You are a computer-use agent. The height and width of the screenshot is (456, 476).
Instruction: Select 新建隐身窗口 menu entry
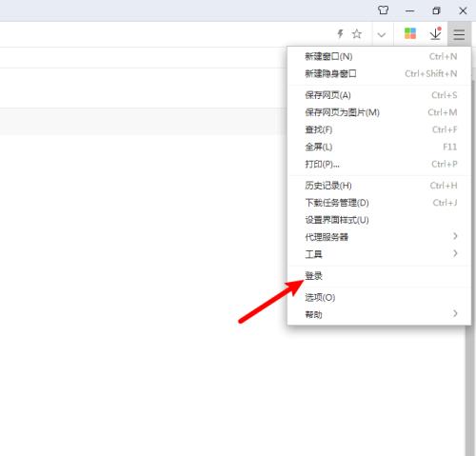pos(379,73)
